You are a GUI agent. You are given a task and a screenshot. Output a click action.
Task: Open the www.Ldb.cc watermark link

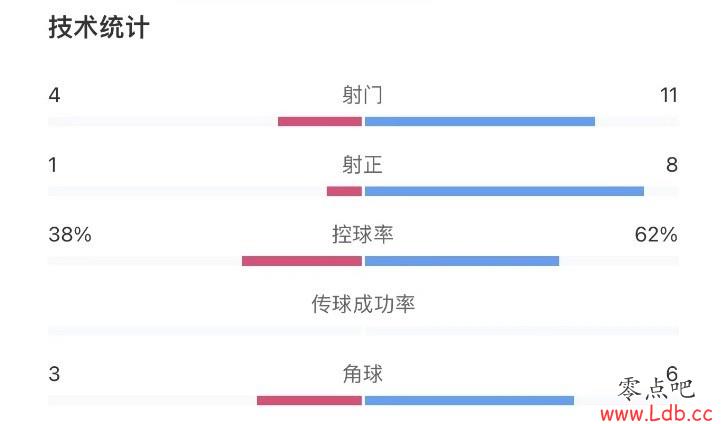pyautogui.click(x=657, y=414)
